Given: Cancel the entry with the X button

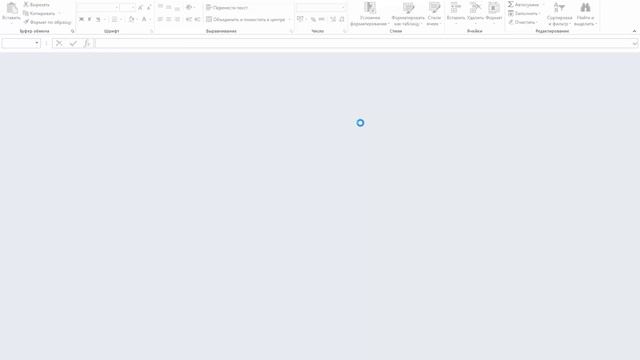Looking at the screenshot, I should pyautogui.click(x=59, y=43).
